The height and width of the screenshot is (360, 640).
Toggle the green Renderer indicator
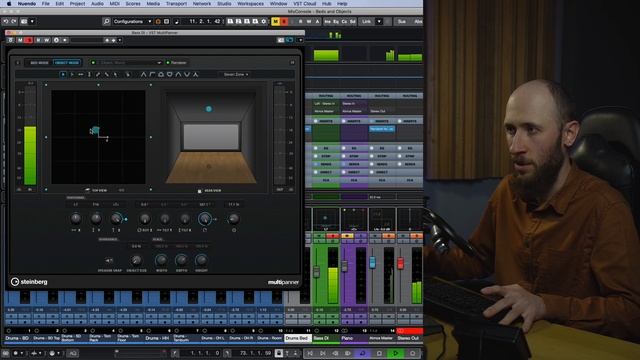coord(168,62)
